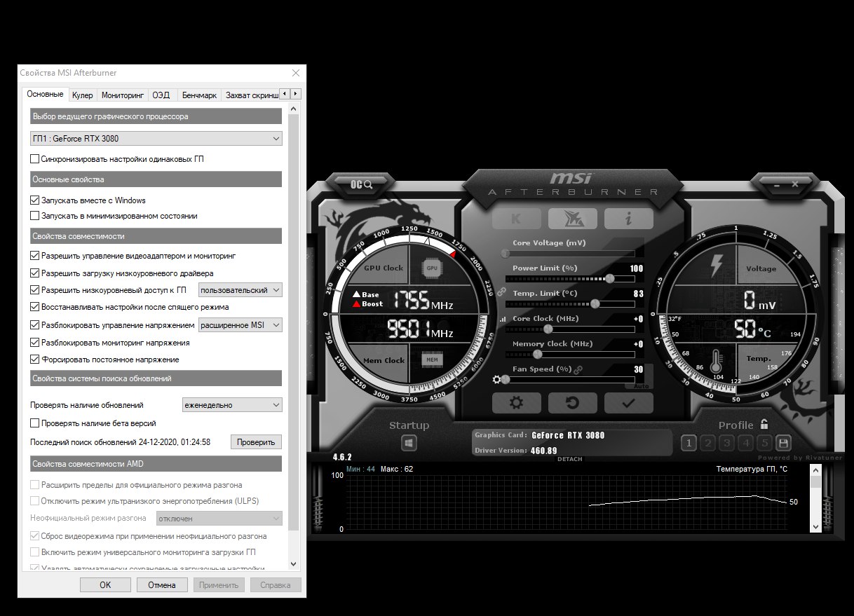Screen dimensions: 854x616
Task: Click the profile lock icon
Action: pyautogui.click(x=764, y=425)
